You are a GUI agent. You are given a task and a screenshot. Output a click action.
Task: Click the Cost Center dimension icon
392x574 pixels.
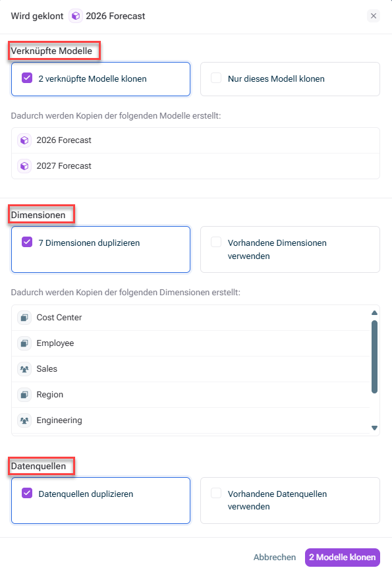point(24,318)
